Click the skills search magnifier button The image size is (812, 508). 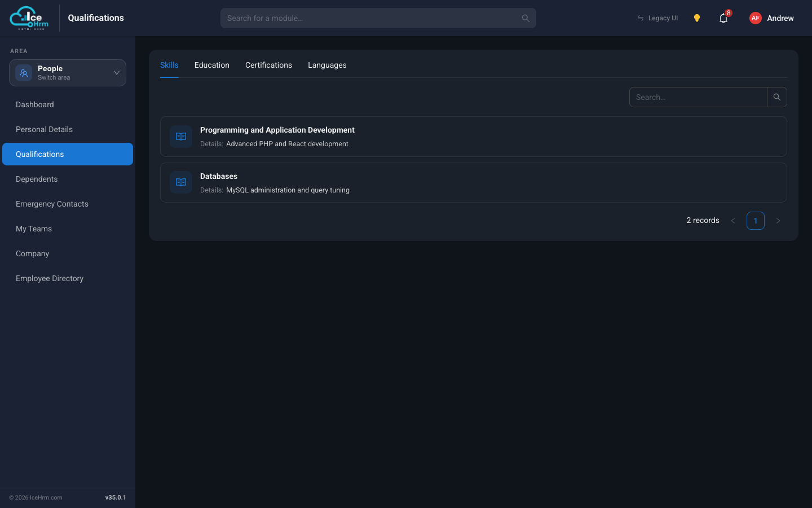click(777, 97)
